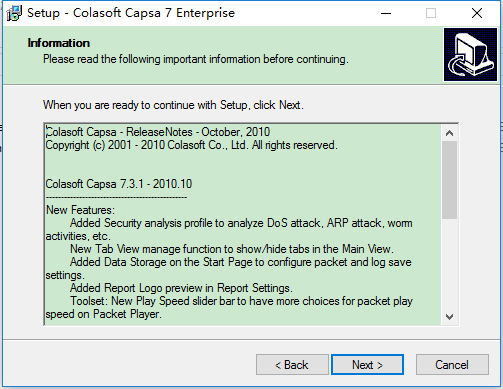
Task: Click the disabled maximize button
Action: (x=431, y=13)
